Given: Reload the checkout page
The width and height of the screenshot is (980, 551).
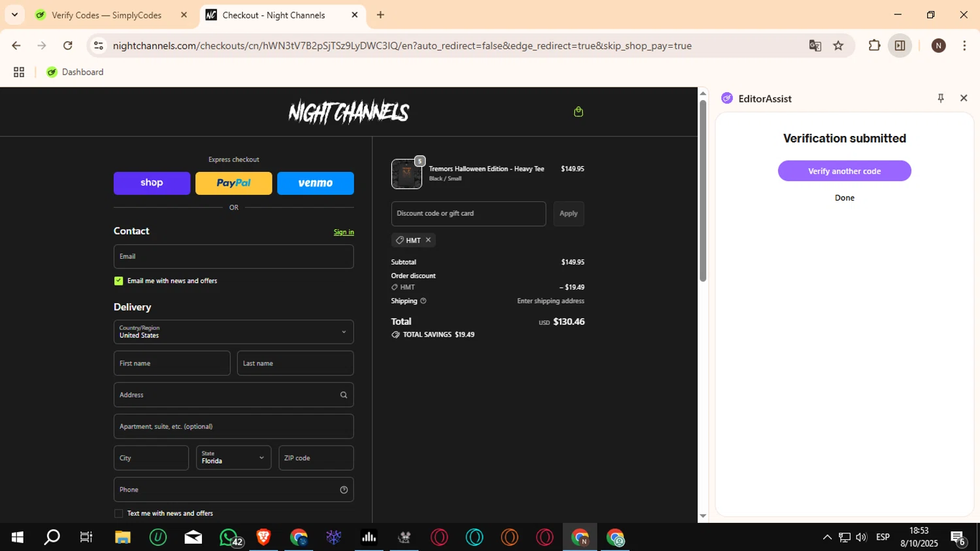Looking at the screenshot, I should click(x=68, y=46).
